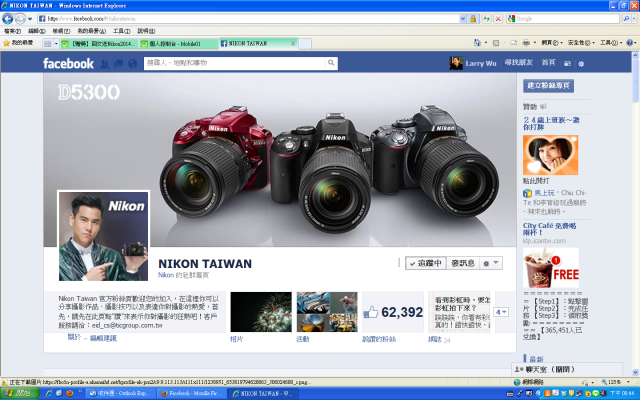The image size is (640, 400).
Task: Click the 首頁 link in Facebook header
Action: (548, 62)
